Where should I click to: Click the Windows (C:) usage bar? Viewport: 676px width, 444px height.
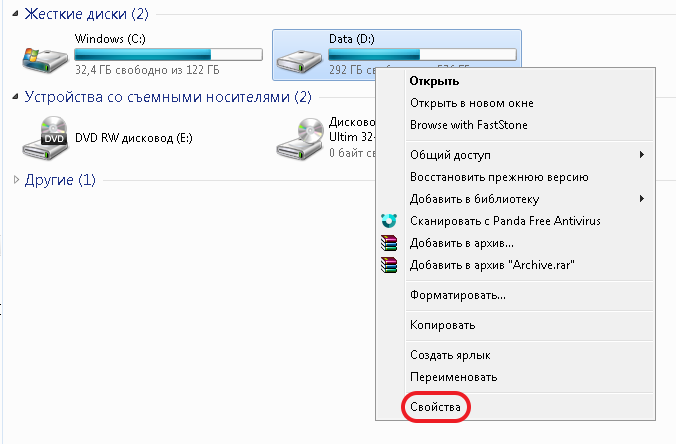(168, 55)
